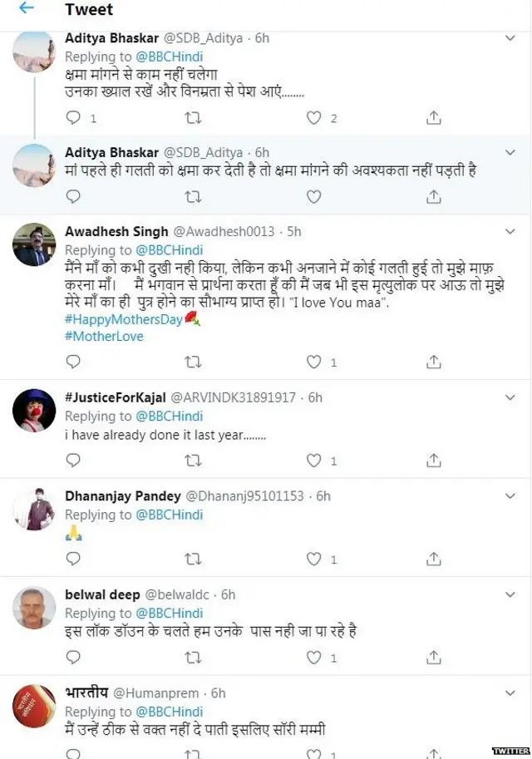
Task: Click the reply icon on belwal deep's tweet
Action: (73, 658)
